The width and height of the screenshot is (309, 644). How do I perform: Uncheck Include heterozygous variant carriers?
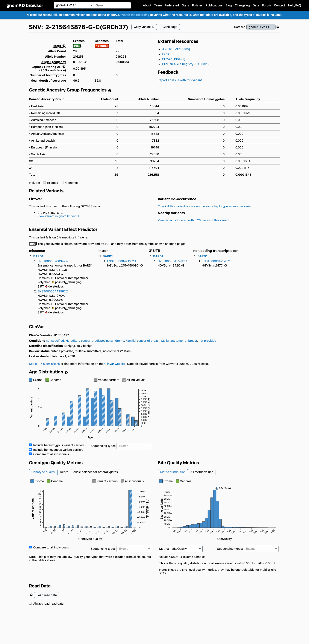[x=30, y=445]
